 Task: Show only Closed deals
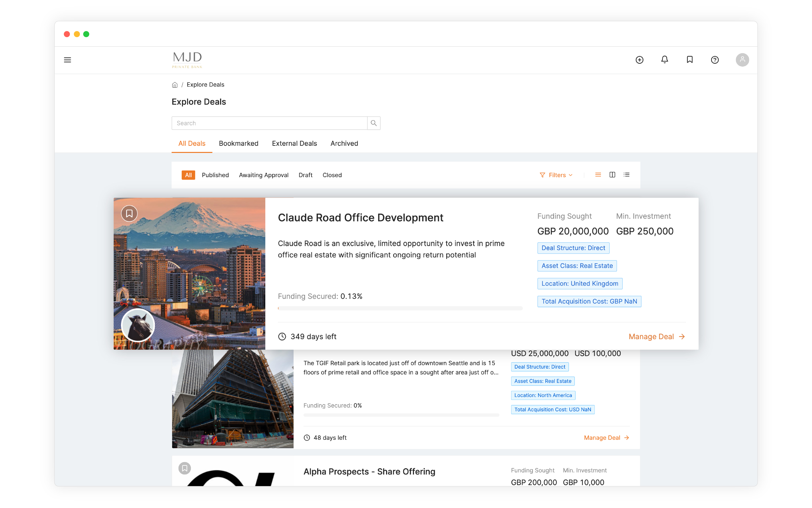[332, 175]
